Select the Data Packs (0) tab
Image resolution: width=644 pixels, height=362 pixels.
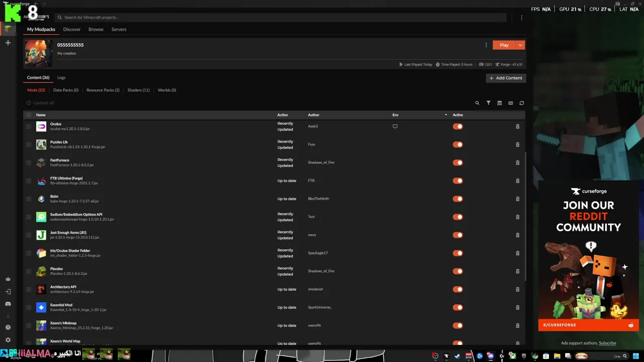66,90
